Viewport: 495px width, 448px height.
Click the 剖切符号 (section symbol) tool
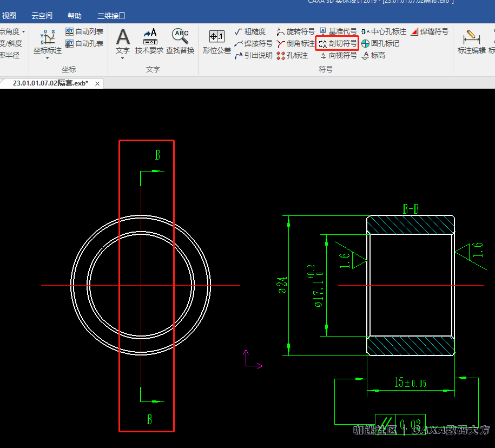coord(338,43)
